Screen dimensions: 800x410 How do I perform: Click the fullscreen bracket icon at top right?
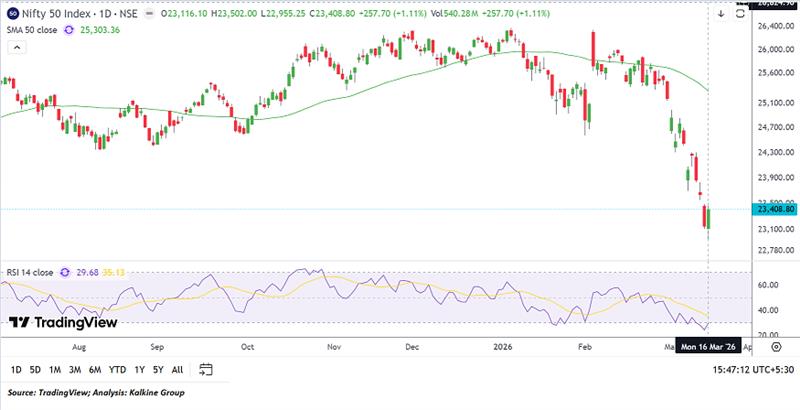point(742,13)
